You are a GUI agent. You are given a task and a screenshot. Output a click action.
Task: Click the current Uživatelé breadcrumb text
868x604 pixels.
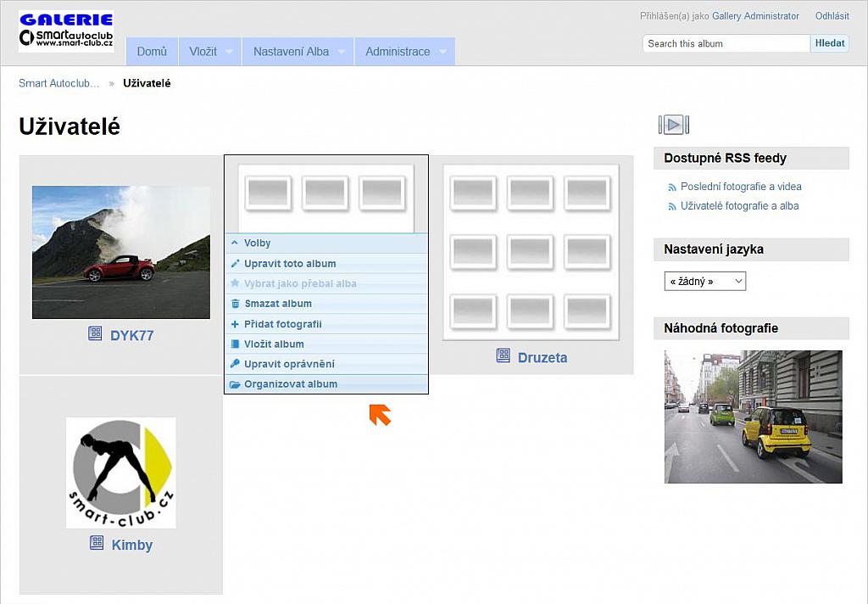coord(147,83)
